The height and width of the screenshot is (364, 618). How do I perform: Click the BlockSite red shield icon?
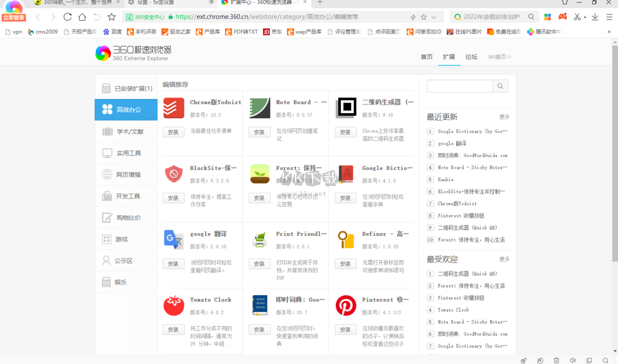click(174, 174)
